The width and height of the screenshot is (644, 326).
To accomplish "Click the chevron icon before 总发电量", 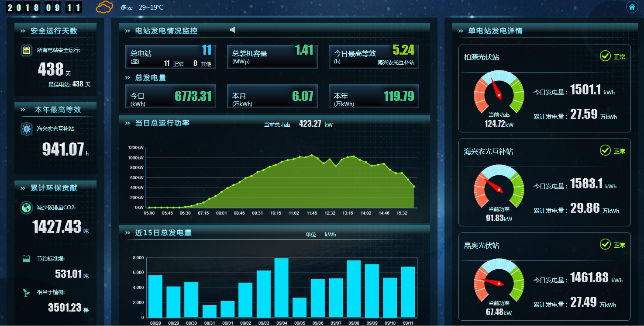I will [x=127, y=78].
